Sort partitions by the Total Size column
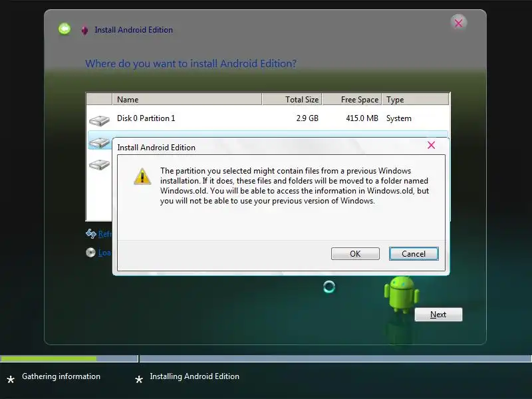Screen dimensions: 532x399 292,99
